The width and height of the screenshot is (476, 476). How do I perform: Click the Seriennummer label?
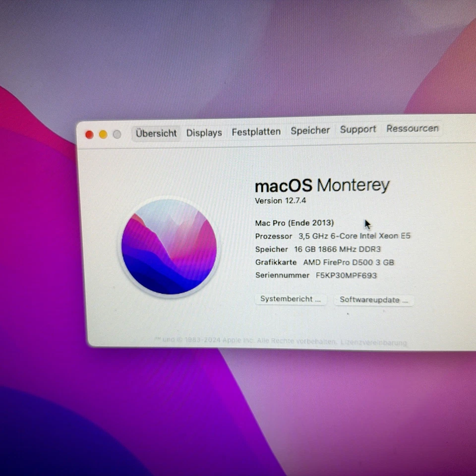282,275
